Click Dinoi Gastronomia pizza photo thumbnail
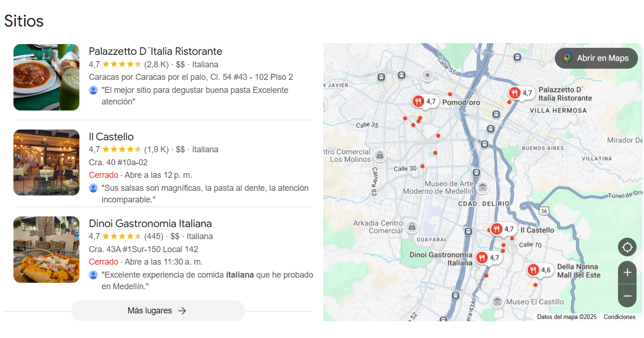The image size is (644, 338). (x=46, y=249)
